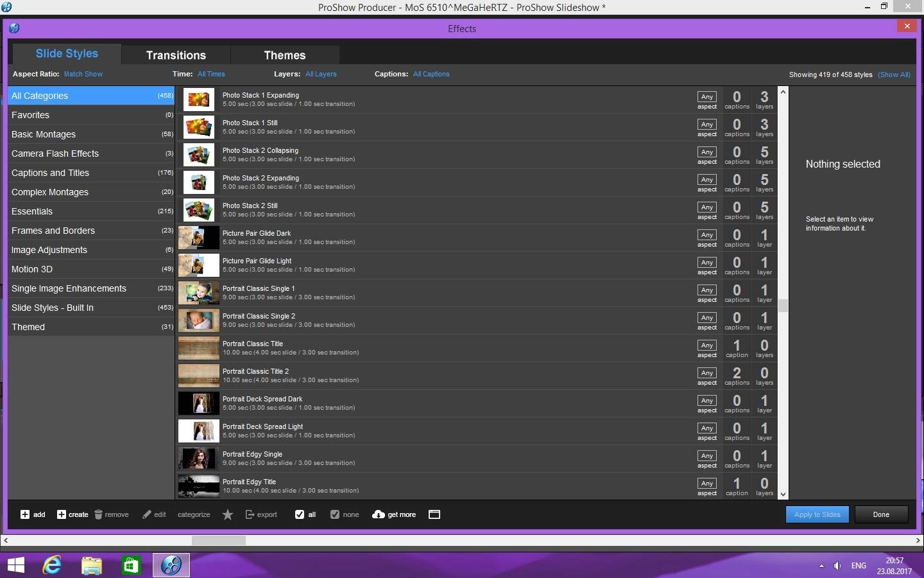Screen dimensions: 924x578
Task: Select the Essentials category
Action: tap(91, 211)
